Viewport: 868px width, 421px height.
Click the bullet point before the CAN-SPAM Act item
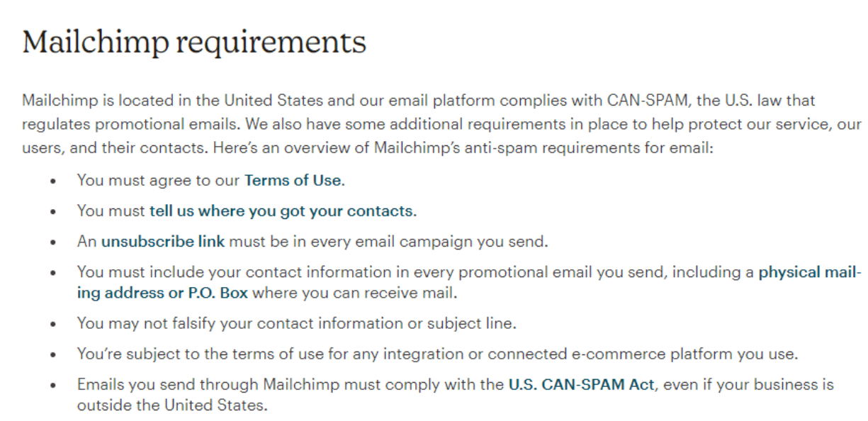(55, 386)
